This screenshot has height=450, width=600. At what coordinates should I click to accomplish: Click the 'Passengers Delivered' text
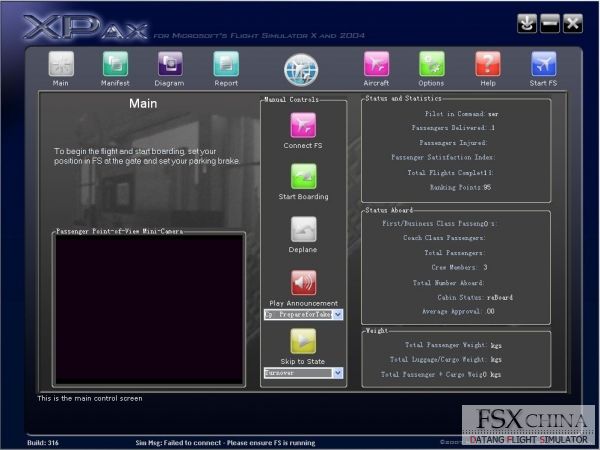[x=449, y=128]
